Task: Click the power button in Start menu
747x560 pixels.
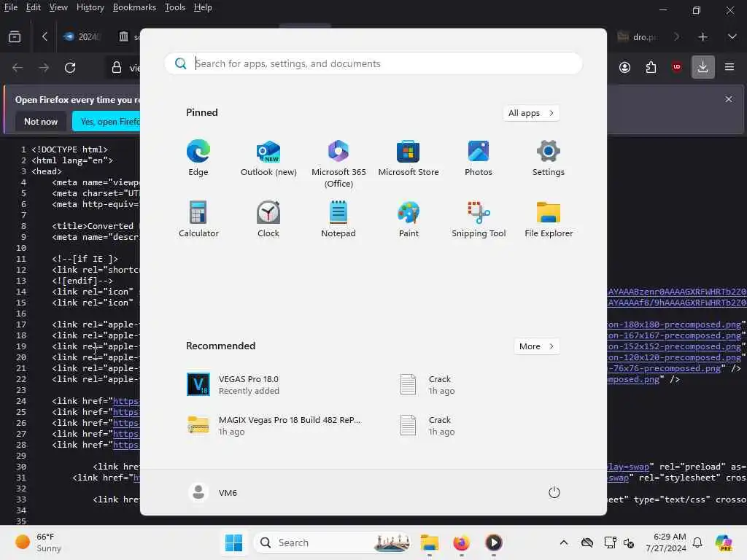Action: [x=554, y=492]
